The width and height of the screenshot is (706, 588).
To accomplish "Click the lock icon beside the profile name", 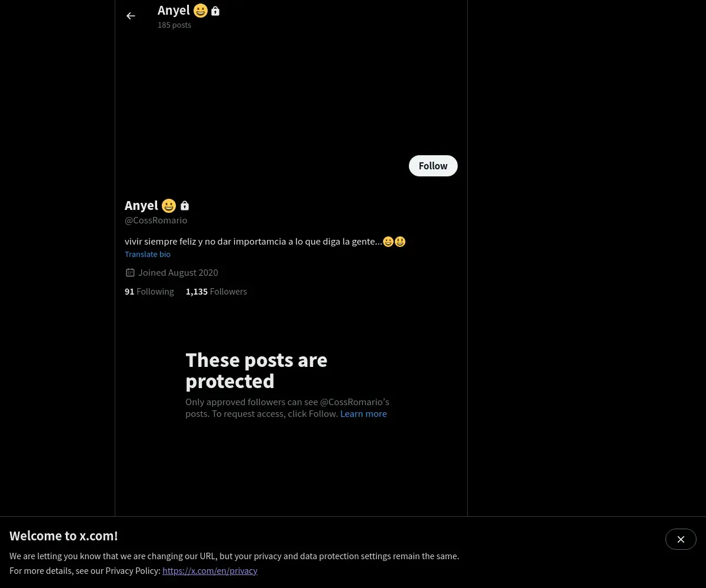I will tap(185, 206).
